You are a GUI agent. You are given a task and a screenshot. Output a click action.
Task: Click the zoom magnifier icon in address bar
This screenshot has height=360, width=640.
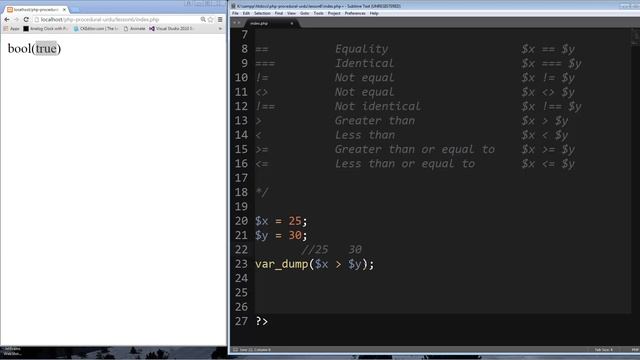point(203,19)
